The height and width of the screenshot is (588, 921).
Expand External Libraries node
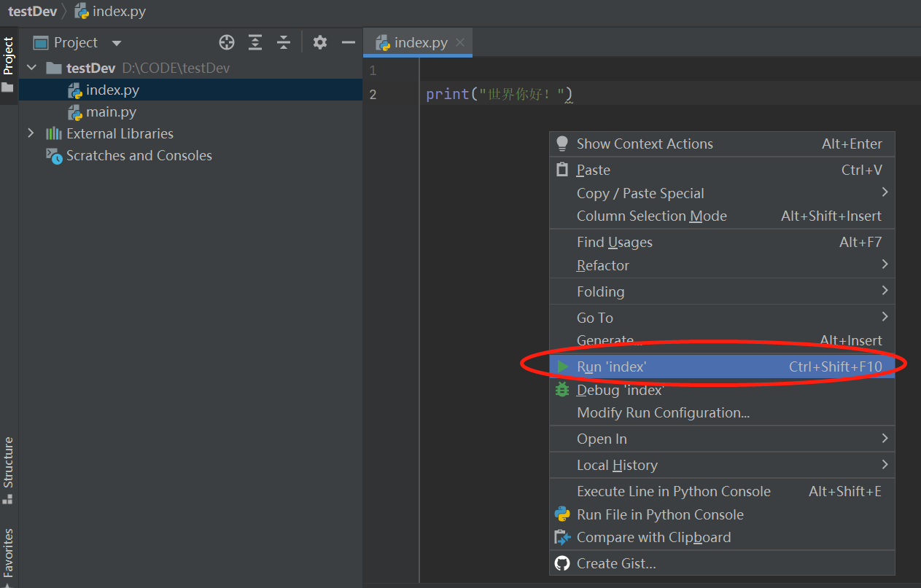(x=31, y=133)
